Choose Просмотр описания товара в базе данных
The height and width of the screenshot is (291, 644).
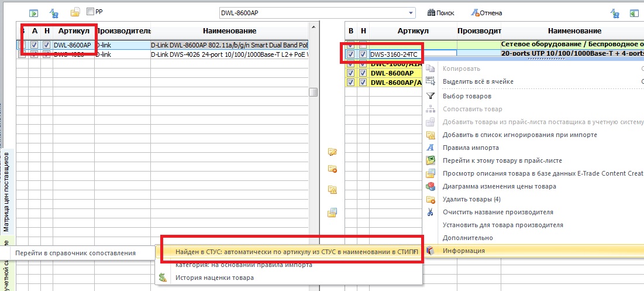pyautogui.click(x=533, y=173)
